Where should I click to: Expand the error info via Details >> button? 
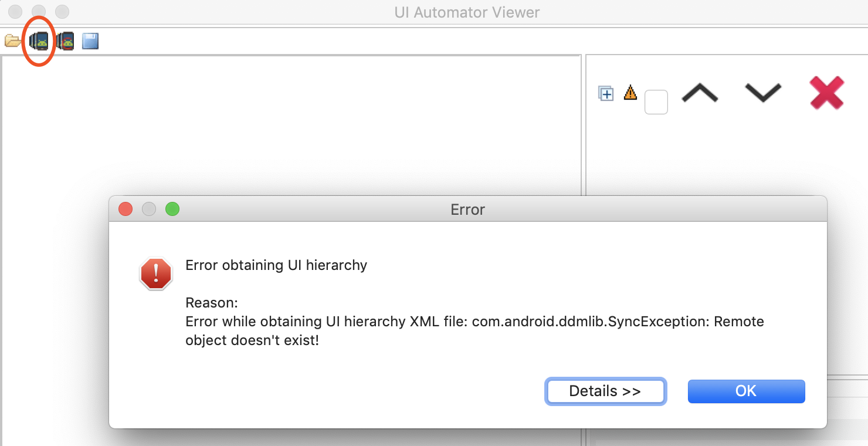[605, 391]
